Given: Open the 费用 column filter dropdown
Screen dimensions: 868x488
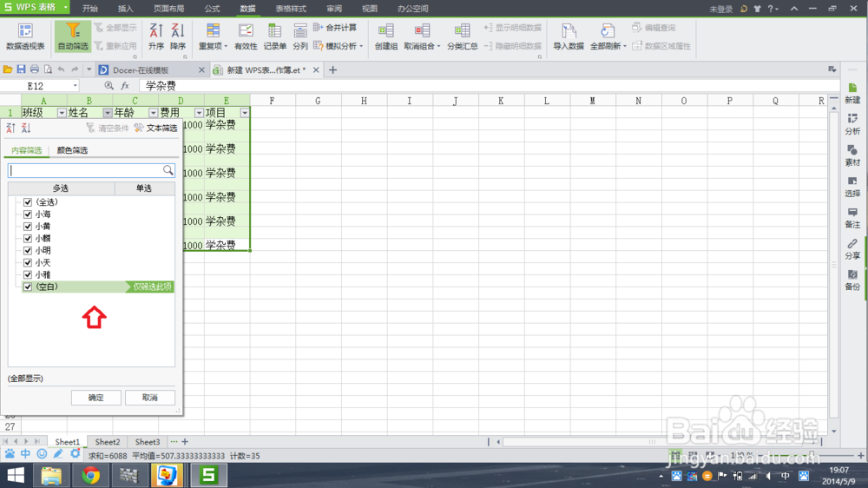Looking at the screenshot, I should click(199, 113).
